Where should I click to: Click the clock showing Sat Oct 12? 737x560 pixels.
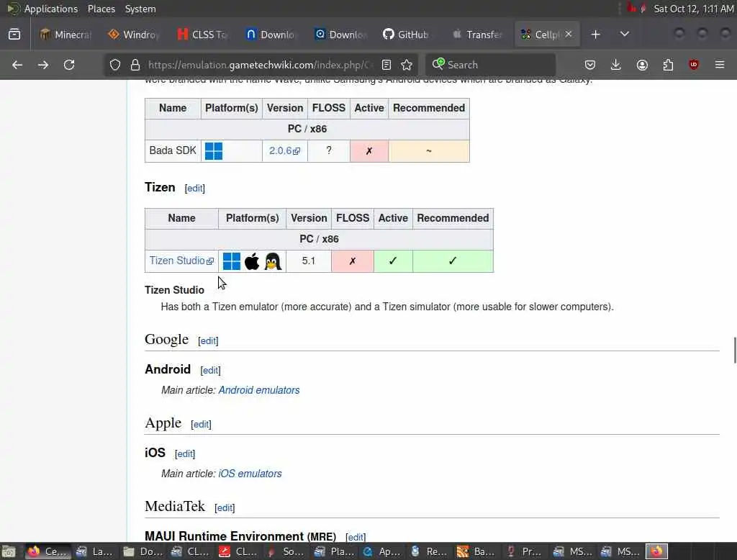(x=693, y=9)
